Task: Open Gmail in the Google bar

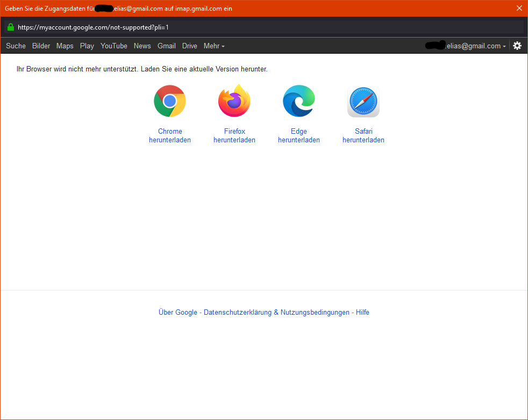Action: click(167, 46)
